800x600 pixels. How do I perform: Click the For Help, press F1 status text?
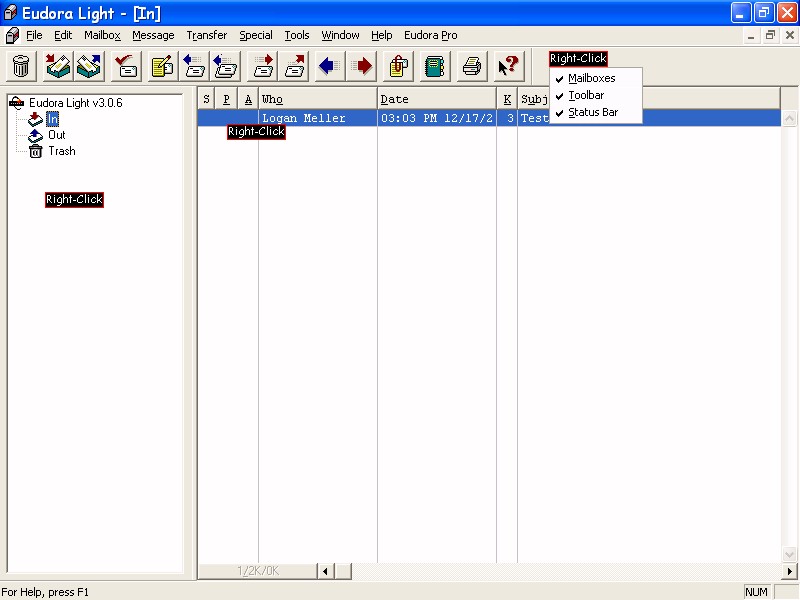tap(45, 592)
